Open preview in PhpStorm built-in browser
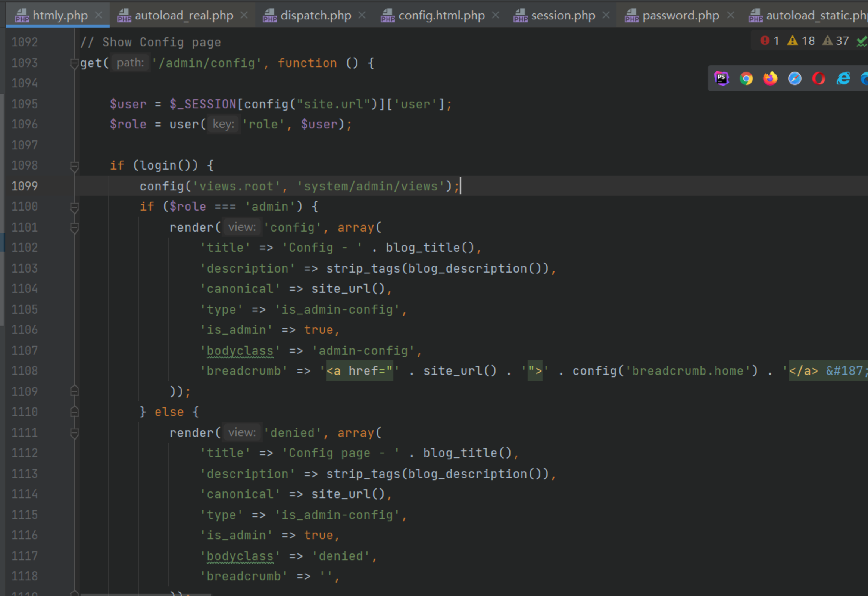868x596 pixels. (x=721, y=78)
